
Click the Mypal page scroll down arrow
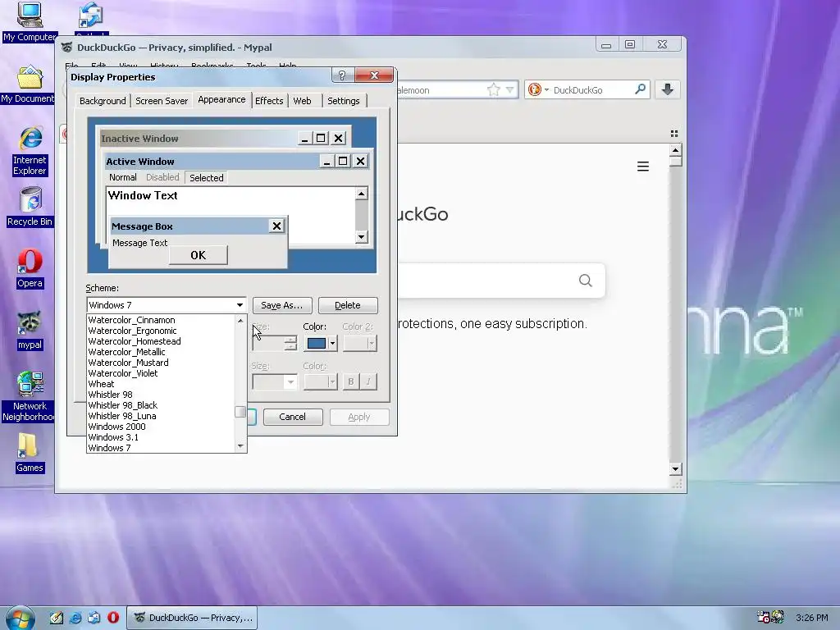pos(675,469)
